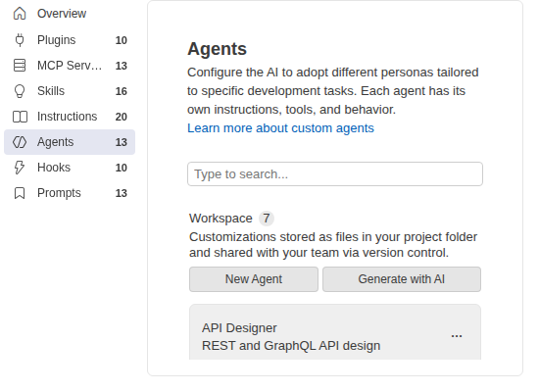Open the Hooks section label
539x392 pixels.
point(54,168)
